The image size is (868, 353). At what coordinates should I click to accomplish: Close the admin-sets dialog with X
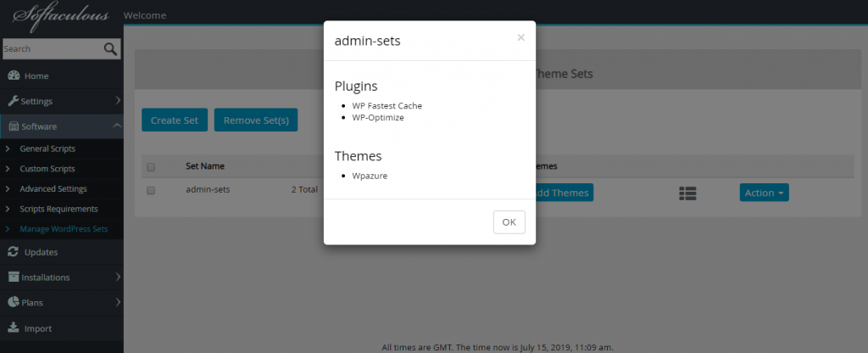520,37
